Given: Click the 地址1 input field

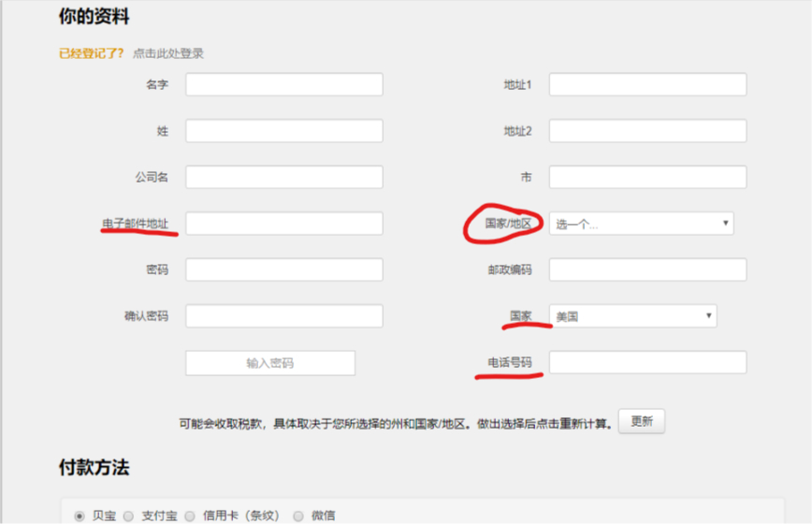Looking at the screenshot, I should [x=647, y=84].
